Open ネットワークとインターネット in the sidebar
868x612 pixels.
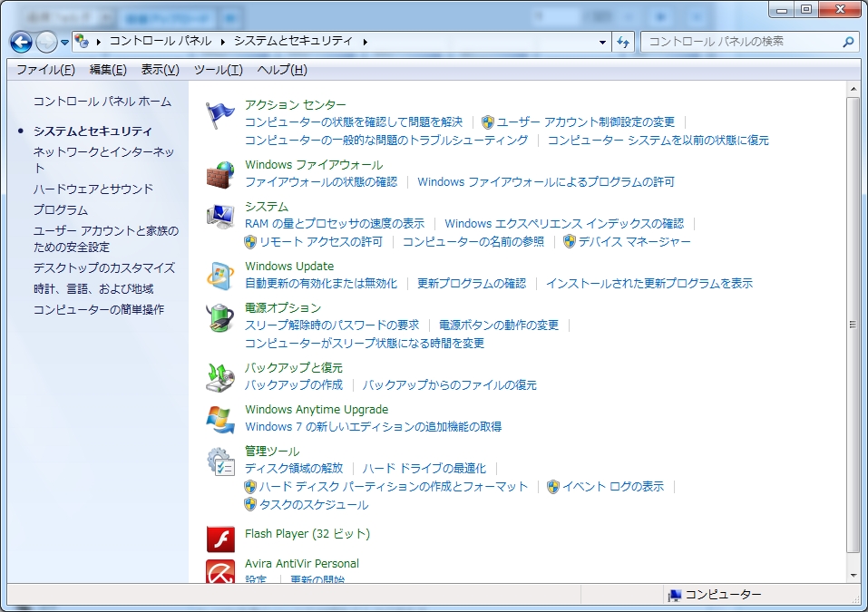tap(104, 160)
